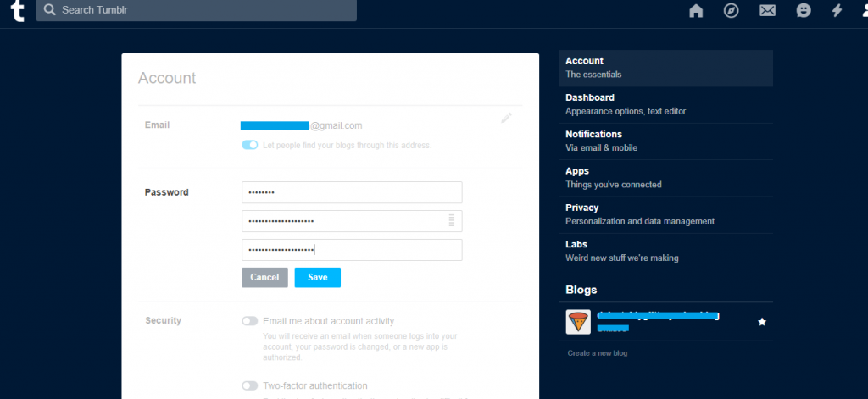Click the pencil icon to edit email
Viewport: 868px width, 399px height.
click(506, 119)
